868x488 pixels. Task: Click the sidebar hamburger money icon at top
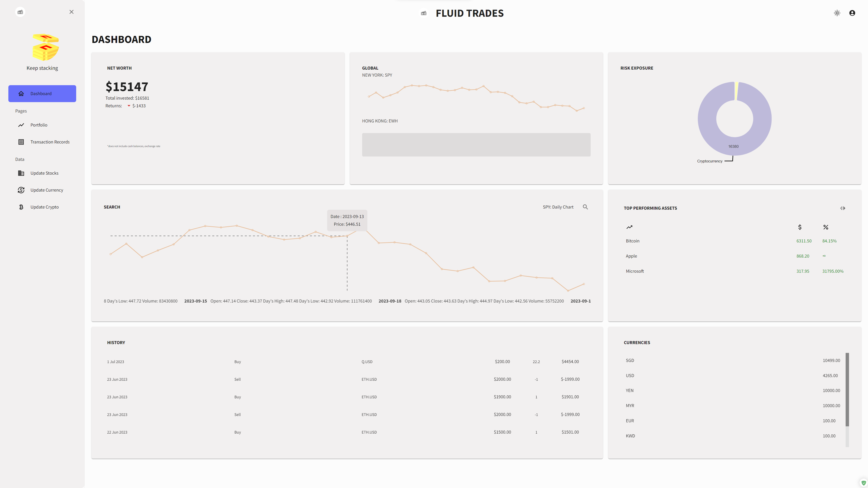click(20, 12)
